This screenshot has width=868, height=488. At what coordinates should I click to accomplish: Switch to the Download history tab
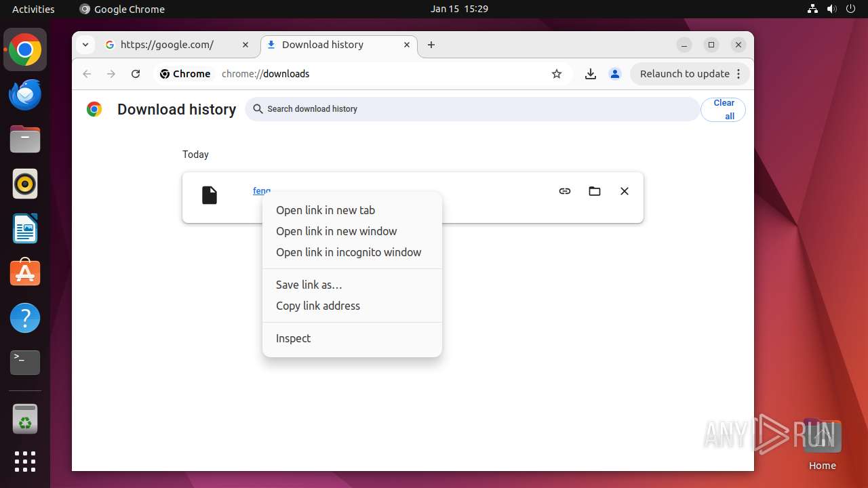338,45
